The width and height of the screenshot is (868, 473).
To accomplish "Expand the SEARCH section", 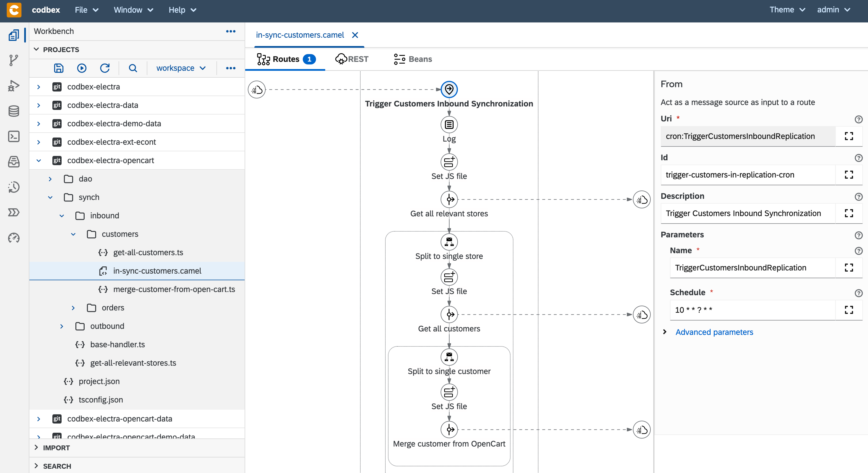I will (36, 466).
